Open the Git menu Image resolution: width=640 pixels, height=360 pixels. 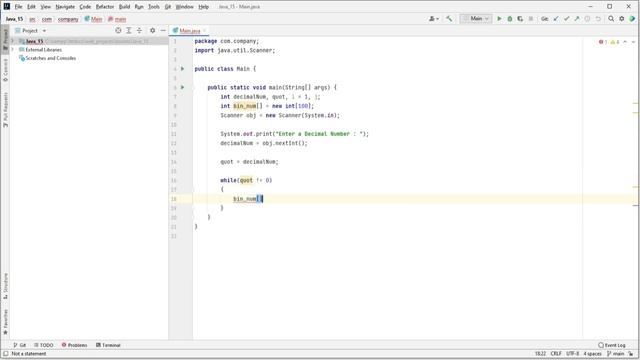click(168, 7)
